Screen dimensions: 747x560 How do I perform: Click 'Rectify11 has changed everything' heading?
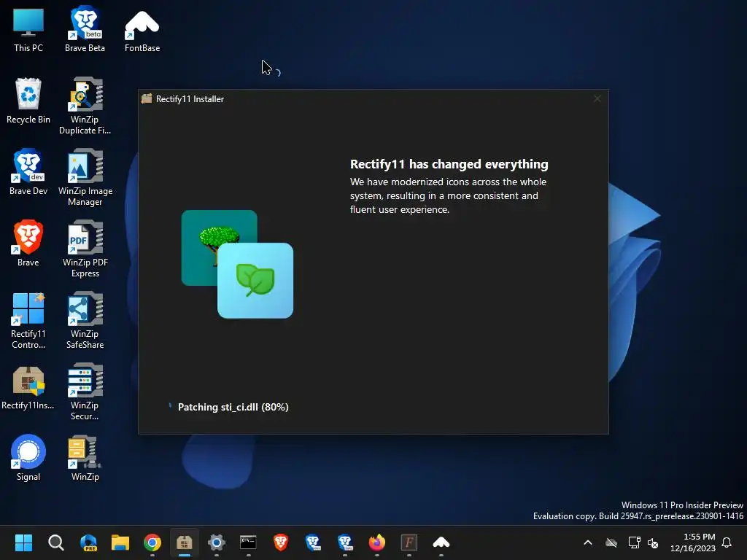tap(449, 164)
